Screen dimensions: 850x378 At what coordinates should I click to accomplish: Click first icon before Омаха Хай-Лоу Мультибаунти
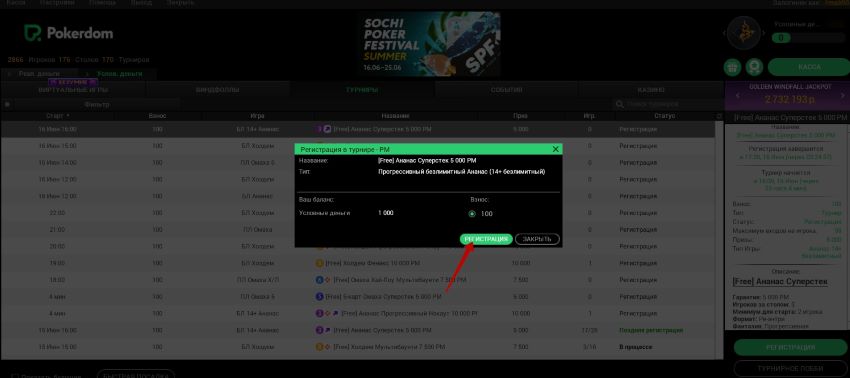click(319, 280)
